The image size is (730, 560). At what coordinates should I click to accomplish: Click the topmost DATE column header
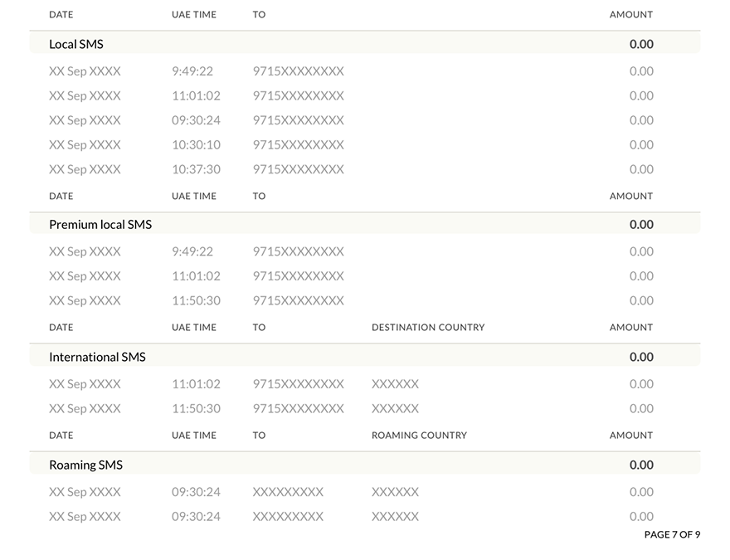[61, 14]
